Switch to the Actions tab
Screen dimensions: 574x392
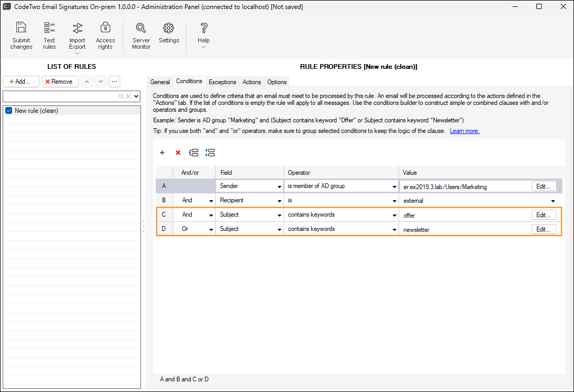[x=252, y=82]
